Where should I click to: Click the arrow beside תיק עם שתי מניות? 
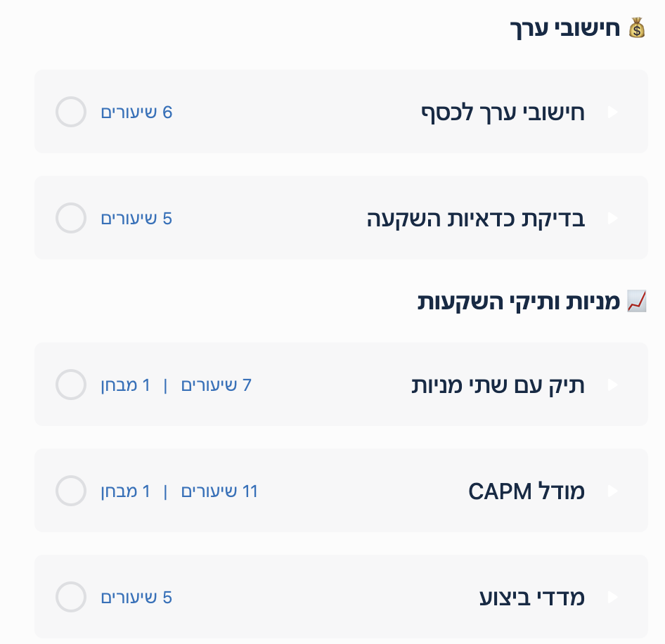[612, 385]
